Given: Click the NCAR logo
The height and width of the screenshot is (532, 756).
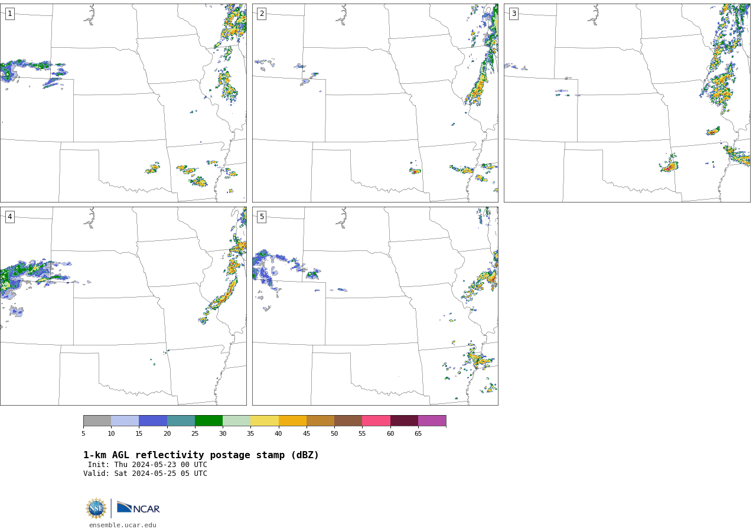Looking at the screenshot, I should (x=138, y=508).
